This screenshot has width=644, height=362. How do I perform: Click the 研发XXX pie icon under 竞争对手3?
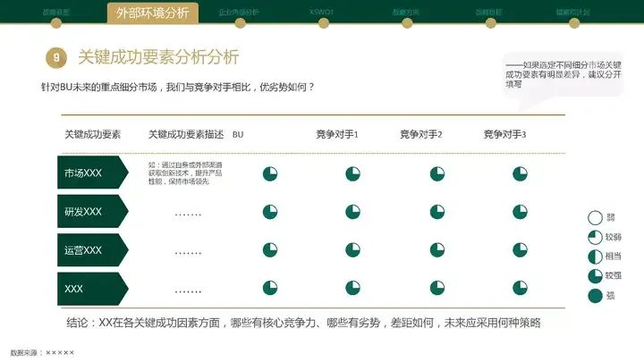point(520,212)
